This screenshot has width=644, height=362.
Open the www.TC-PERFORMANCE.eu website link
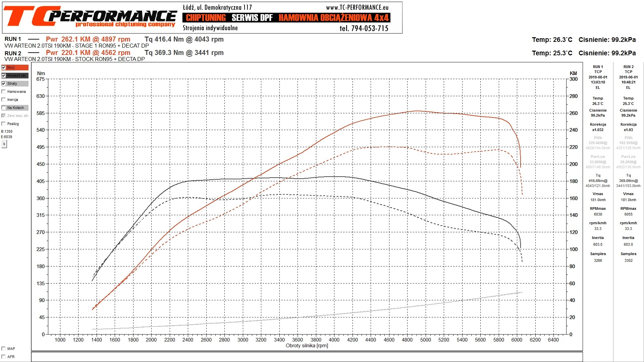point(357,7)
